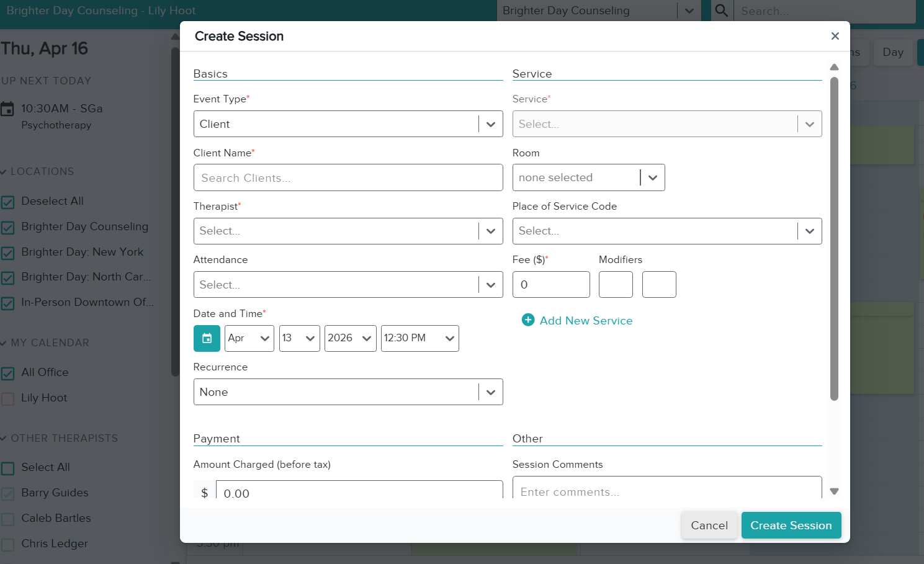Image resolution: width=924 pixels, height=564 pixels.
Task: Click the header Search field
Action: pyautogui.click(x=825, y=11)
